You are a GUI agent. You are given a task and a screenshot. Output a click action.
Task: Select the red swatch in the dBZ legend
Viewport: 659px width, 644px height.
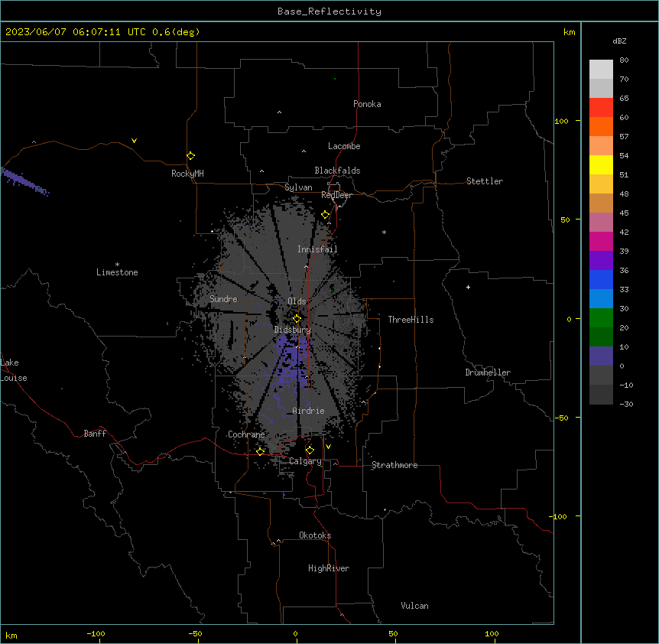(601, 107)
